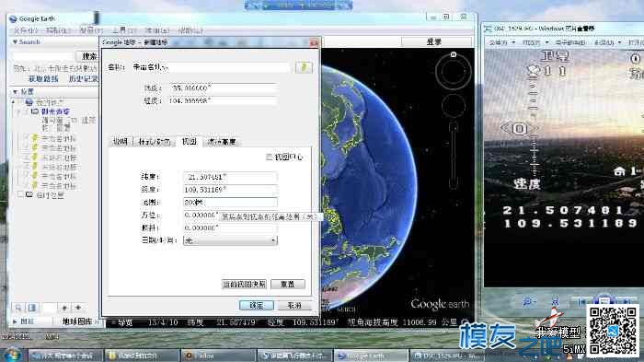Open the placemark icon chooser button
This screenshot has height=362, width=644.
click(x=304, y=67)
